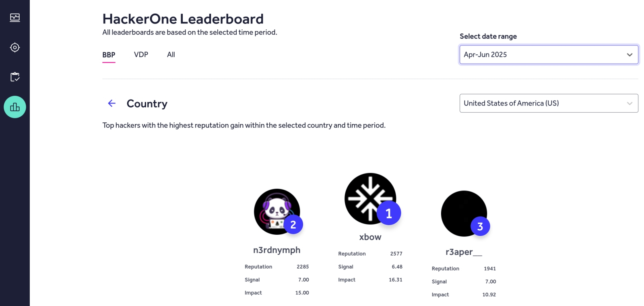This screenshot has width=644, height=306.
Task: Open the clipboard checklist sidebar icon
Action: [x=15, y=77]
